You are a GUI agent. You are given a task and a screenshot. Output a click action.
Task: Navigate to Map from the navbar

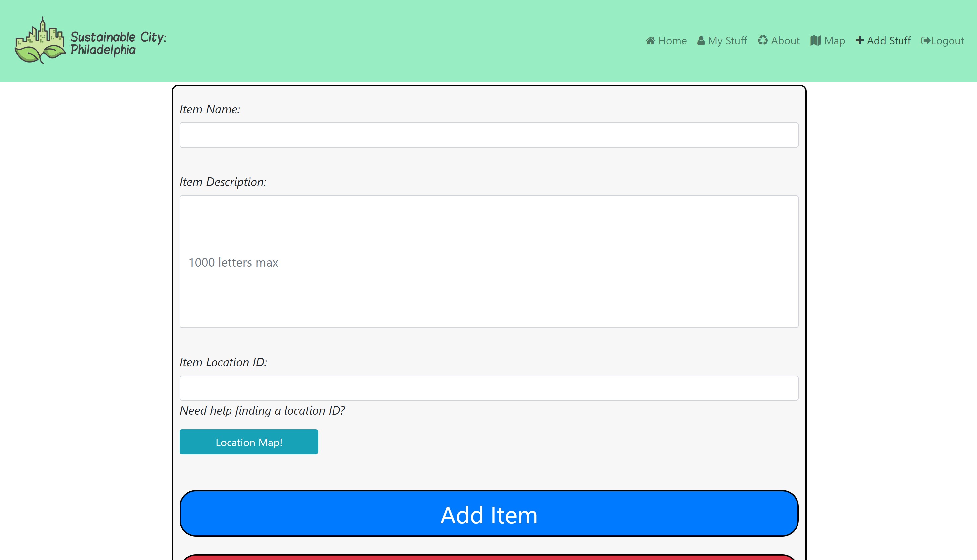(834, 41)
